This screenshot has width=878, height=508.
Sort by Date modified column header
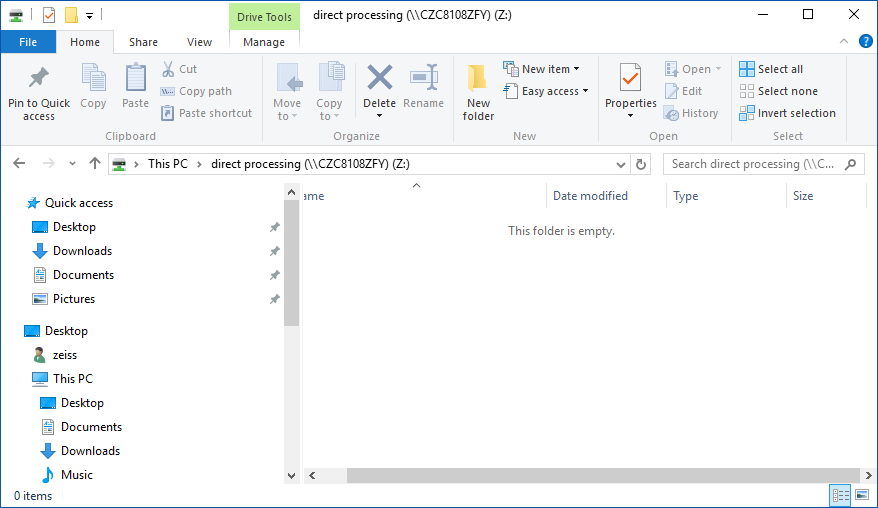(590, 196)
